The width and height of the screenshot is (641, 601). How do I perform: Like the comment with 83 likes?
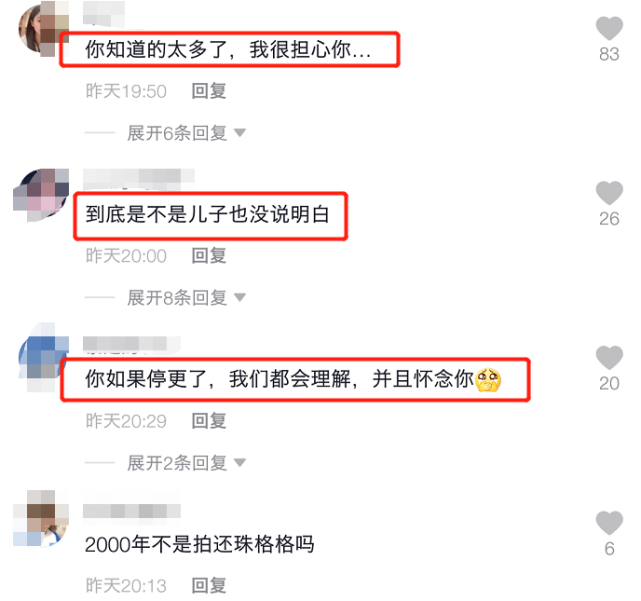pos(609,29)
